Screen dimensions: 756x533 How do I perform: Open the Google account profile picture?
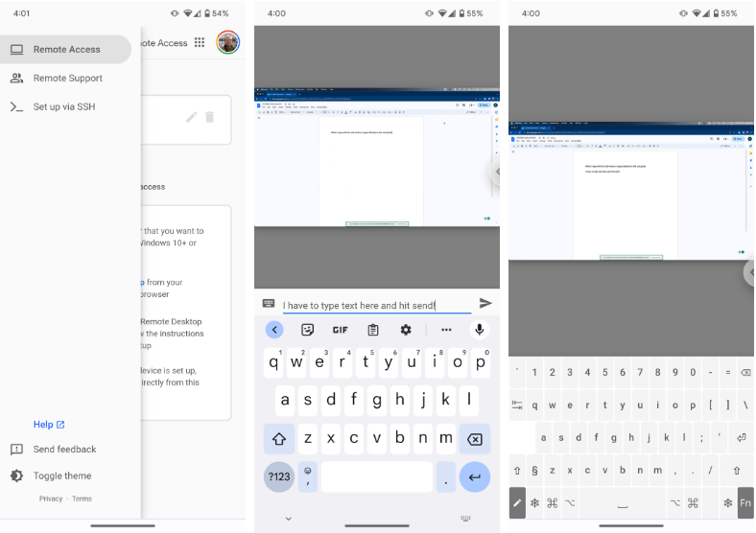click(x=228, y=42)
